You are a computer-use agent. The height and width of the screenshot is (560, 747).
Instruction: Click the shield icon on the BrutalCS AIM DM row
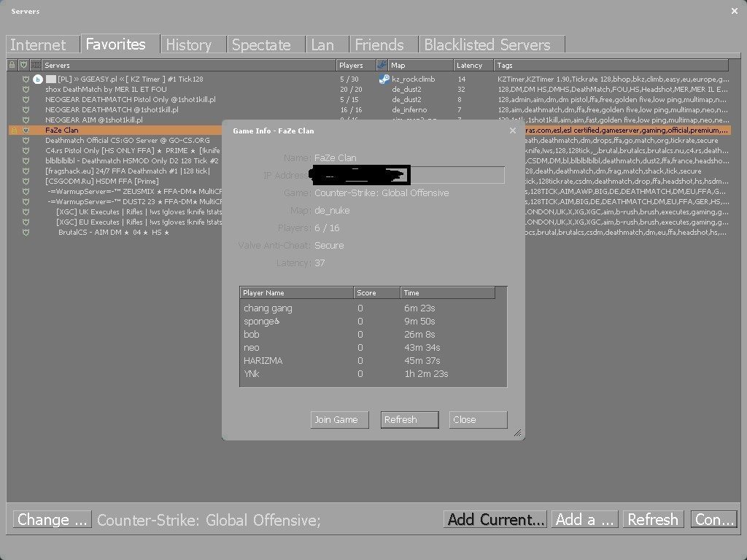pyautogui.click(x=26, y=232)
